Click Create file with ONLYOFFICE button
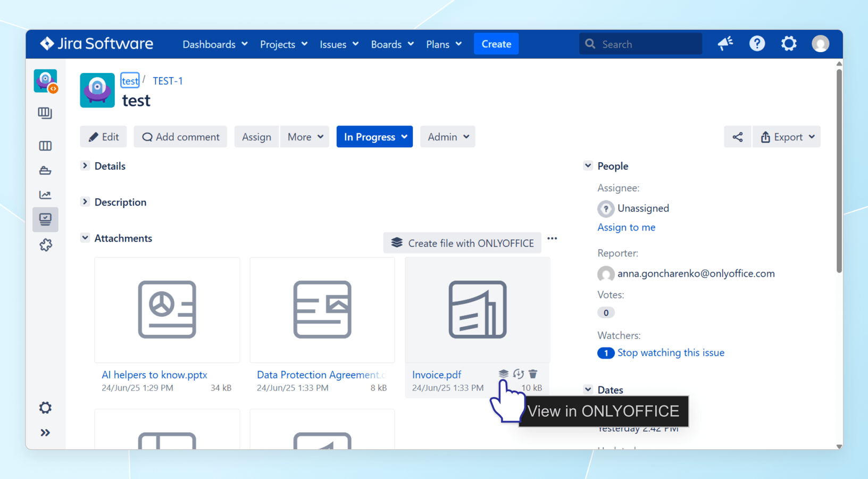Image resolution: width=868 pixels, height=479 pixels. 462,243
